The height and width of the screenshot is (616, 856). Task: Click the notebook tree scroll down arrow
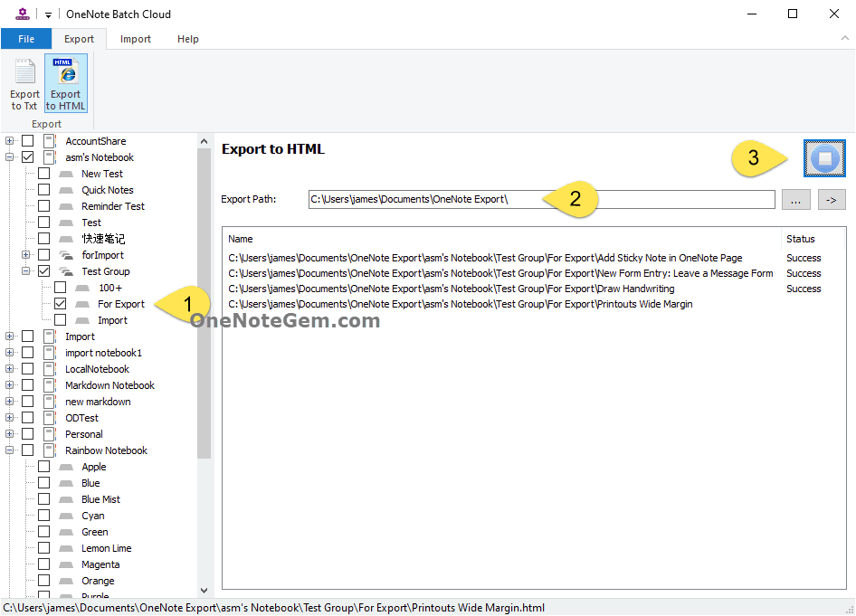(x=204, y=591)
